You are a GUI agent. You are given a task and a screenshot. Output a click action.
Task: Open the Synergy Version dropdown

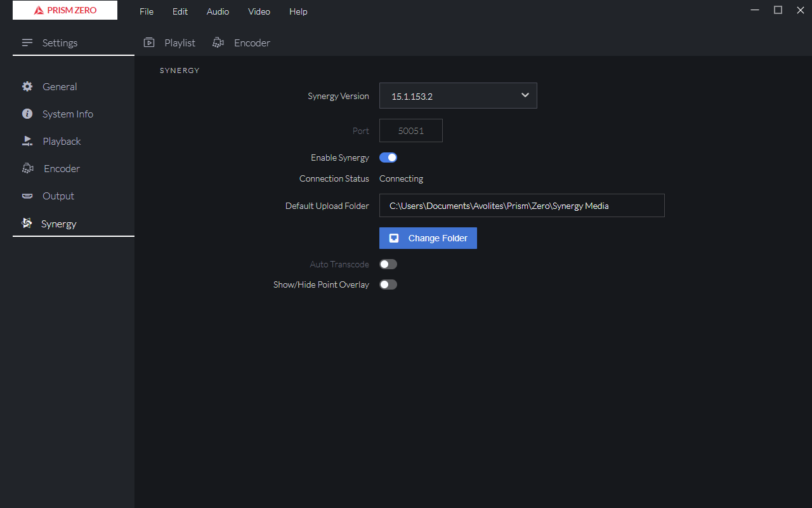[525, 95]
